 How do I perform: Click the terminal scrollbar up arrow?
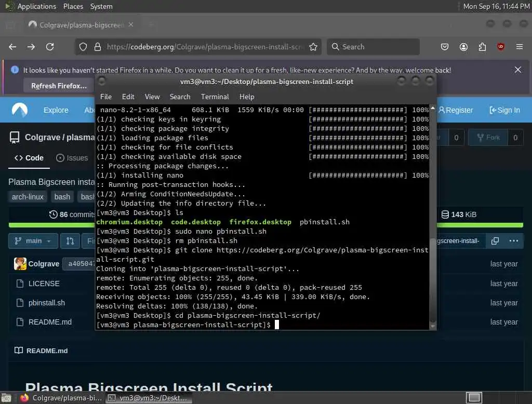point(433,108)
